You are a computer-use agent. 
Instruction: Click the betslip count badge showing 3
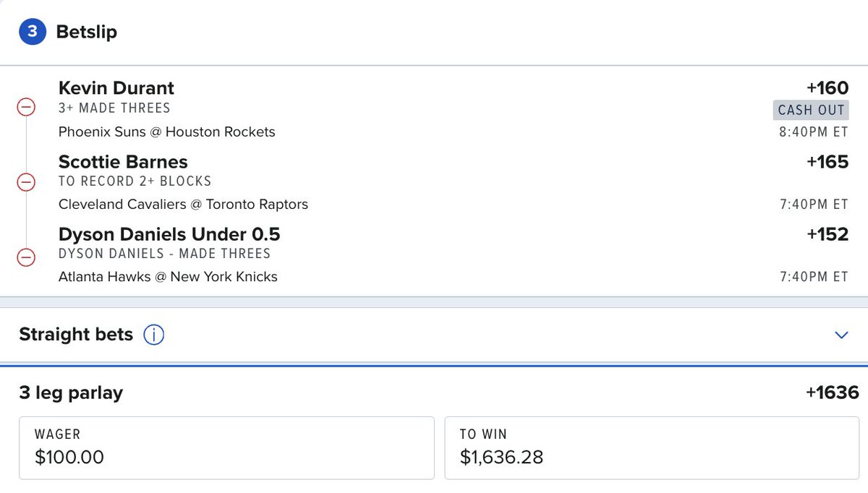[x=33, y=32]
